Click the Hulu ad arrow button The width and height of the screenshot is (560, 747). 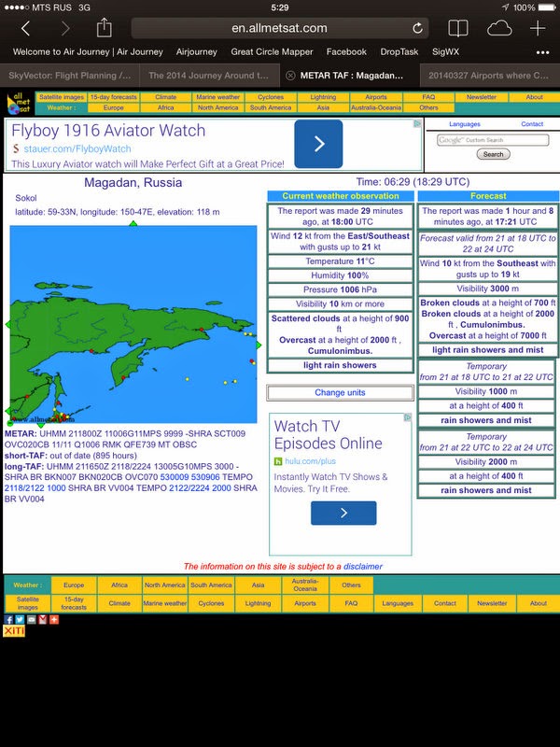[343, 513]
